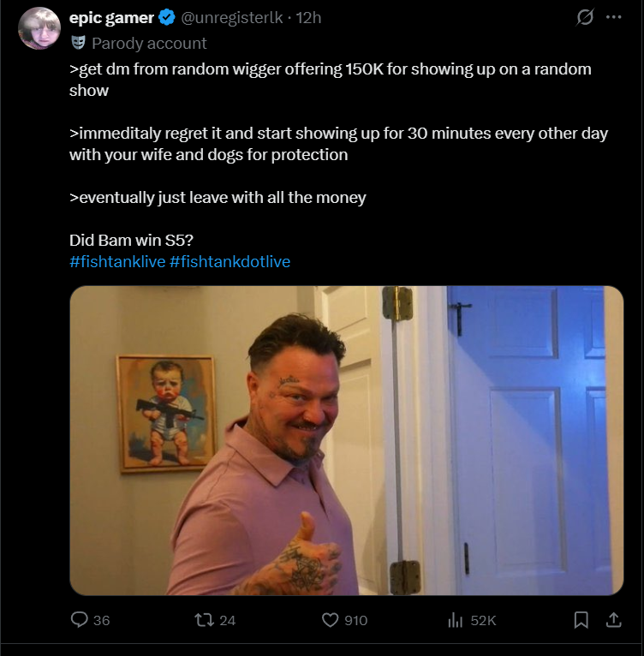This screenshot has height=656, width=644.
Task: Click the parody mask icon
Action: pos(78,43)
